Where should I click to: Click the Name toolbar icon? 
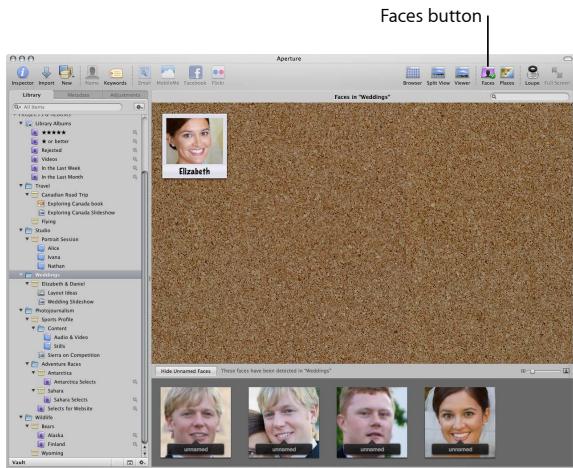92,76
